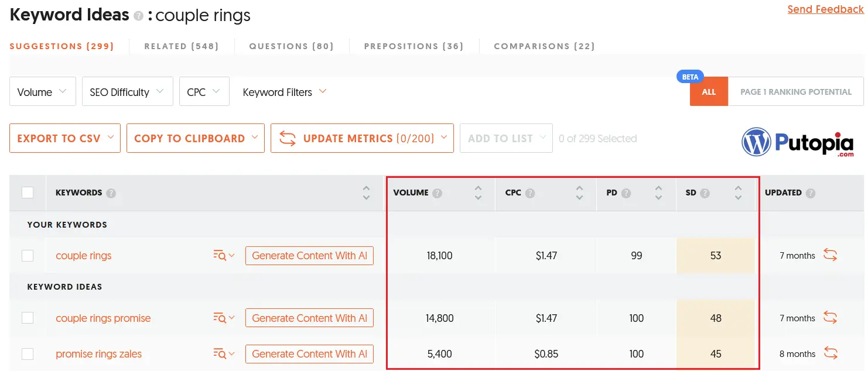Click the 14,800 volume value
This screenshot has height=371, width=868.
point(440,318)
